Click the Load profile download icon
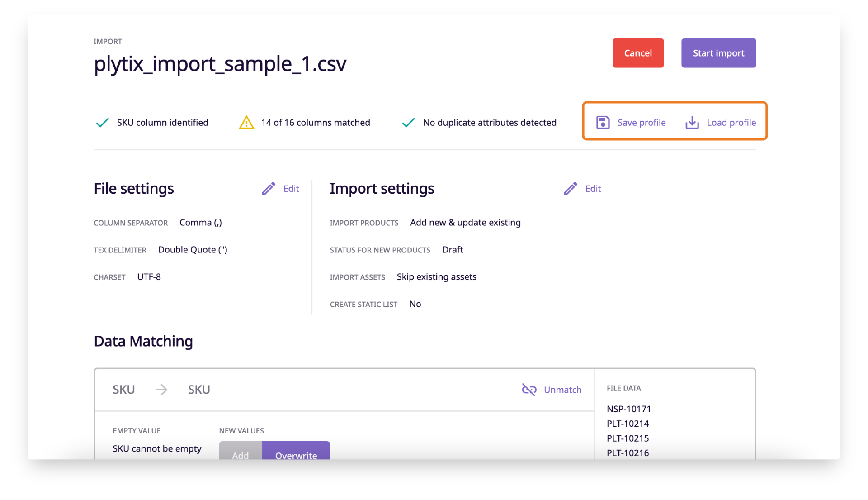The width and height of the screenshot is (868, 500). coord(692,123)
